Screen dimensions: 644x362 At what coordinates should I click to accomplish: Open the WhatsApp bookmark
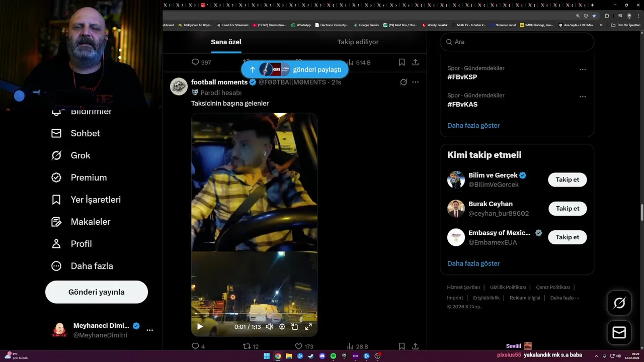point(301,25)
